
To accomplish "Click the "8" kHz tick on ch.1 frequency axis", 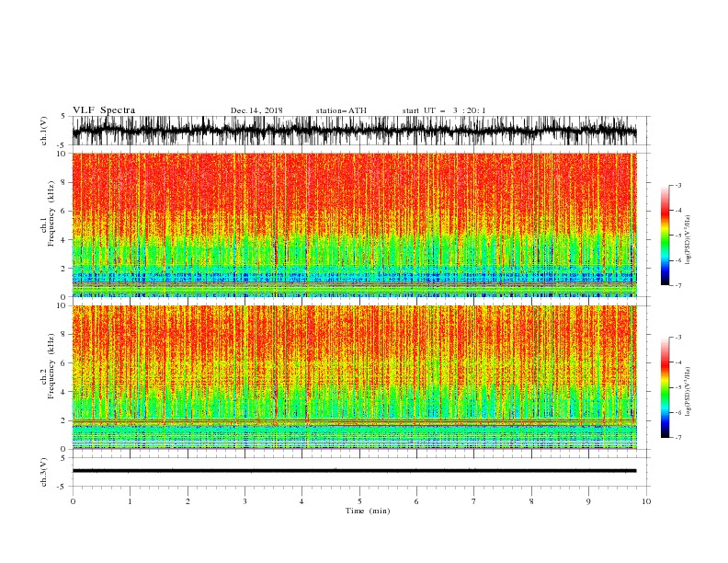I will tap(63, 182).
